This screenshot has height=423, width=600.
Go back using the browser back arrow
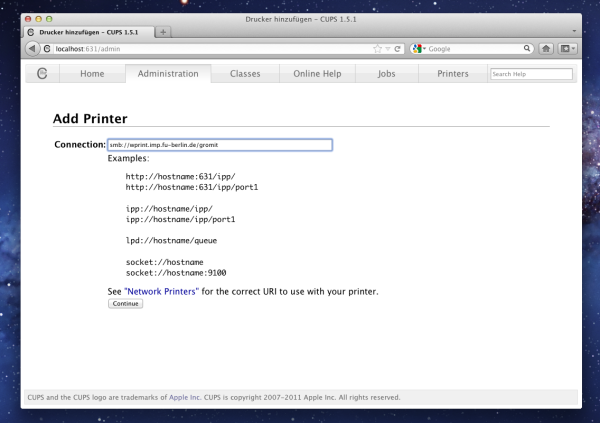pos(32,49)
